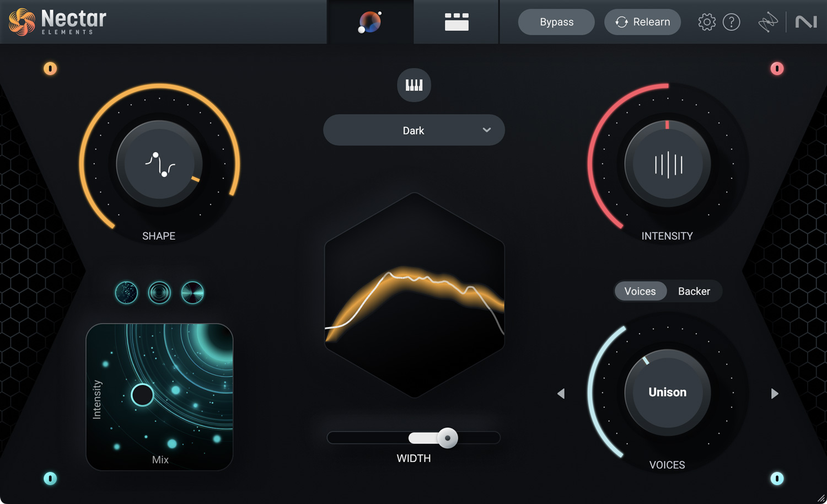Toggle the orange Shape section power button
This screenshot has height=504, width=827.
click(50, 68)
